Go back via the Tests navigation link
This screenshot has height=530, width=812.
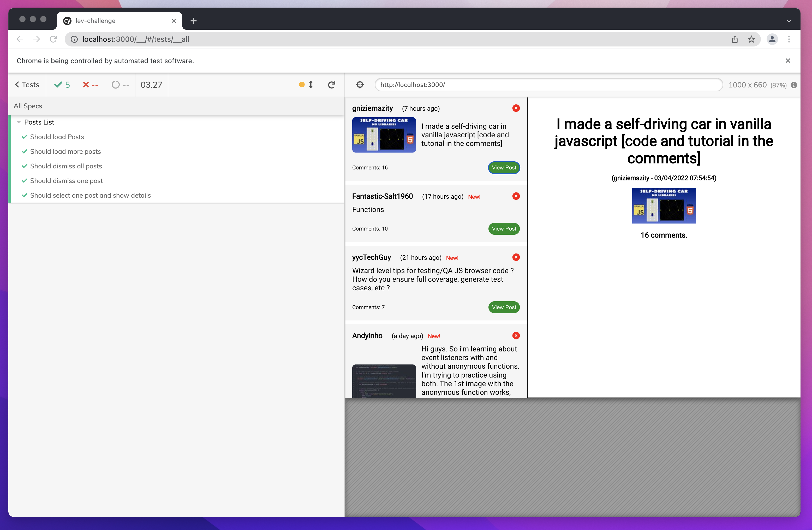pos(27,84)
